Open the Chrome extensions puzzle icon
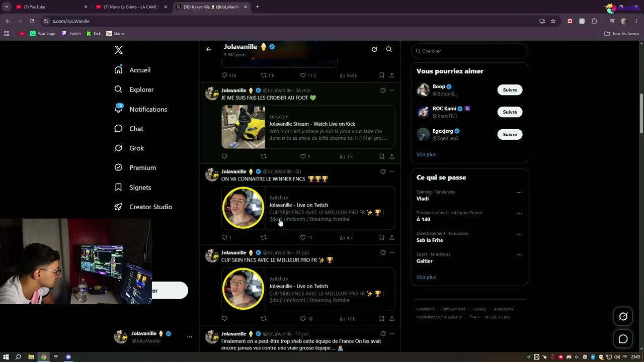This screenshot has width=644, height=362. (594, 21)
